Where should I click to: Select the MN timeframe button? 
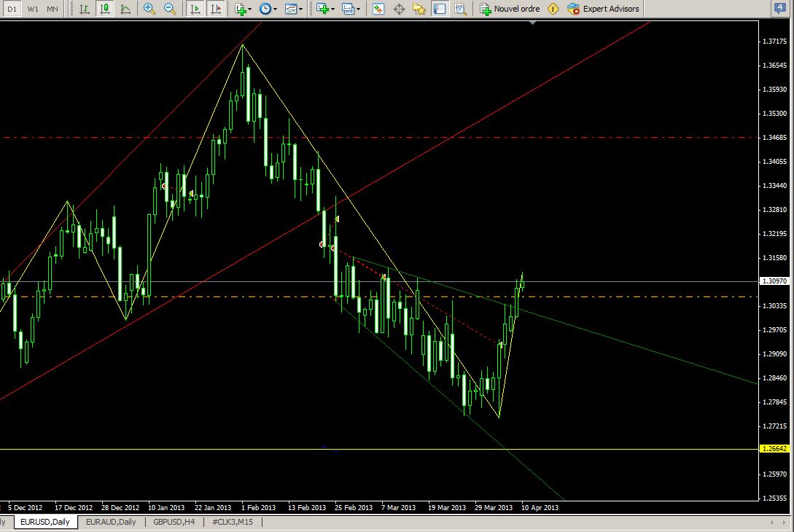tap(52, 9)
